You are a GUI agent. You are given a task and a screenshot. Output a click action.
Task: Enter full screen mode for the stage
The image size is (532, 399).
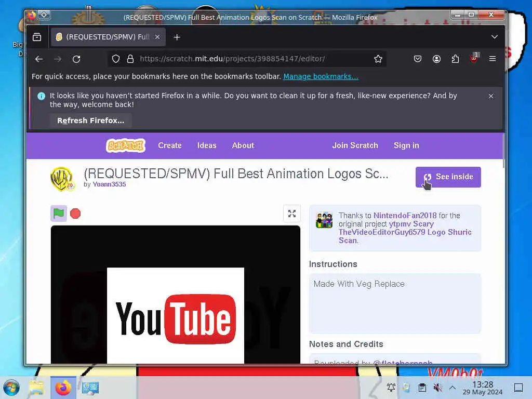click(x=292, y=214)
